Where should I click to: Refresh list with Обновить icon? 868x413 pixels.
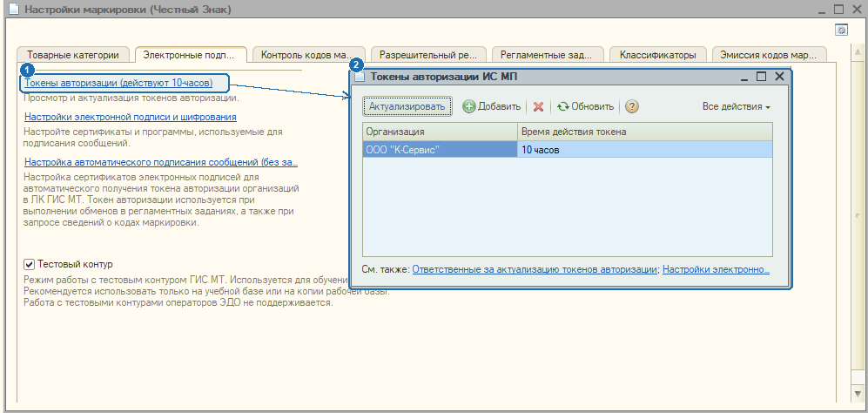pos(563,106)
